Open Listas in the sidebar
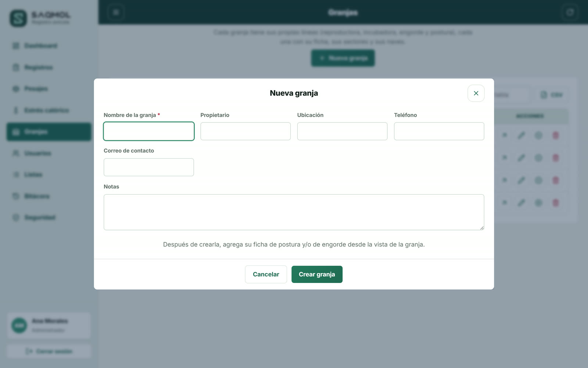Image resolution: width=588 pixels, height=368 pixels. point(49,174)
